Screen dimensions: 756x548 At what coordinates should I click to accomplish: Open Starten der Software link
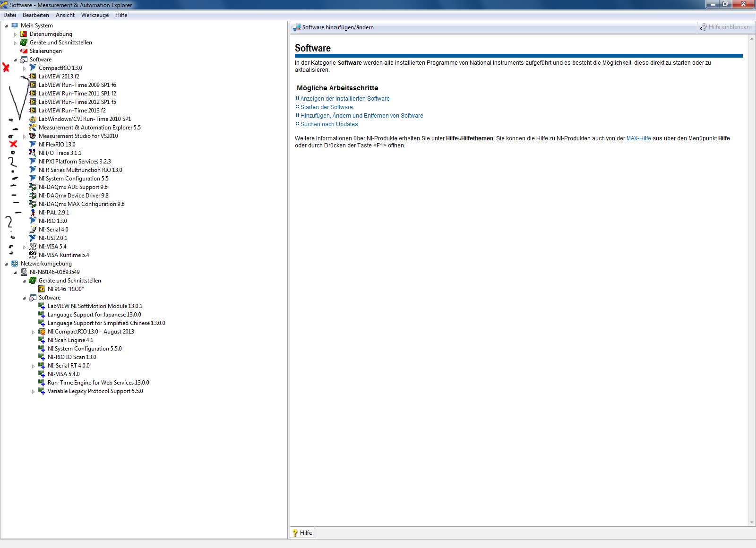[x=326, y=107]
